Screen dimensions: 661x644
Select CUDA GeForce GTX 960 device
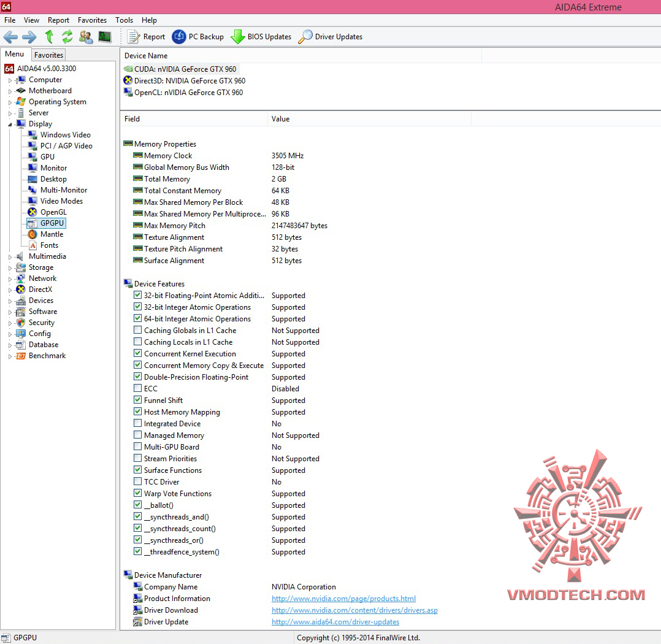click(x=180, y=69)
